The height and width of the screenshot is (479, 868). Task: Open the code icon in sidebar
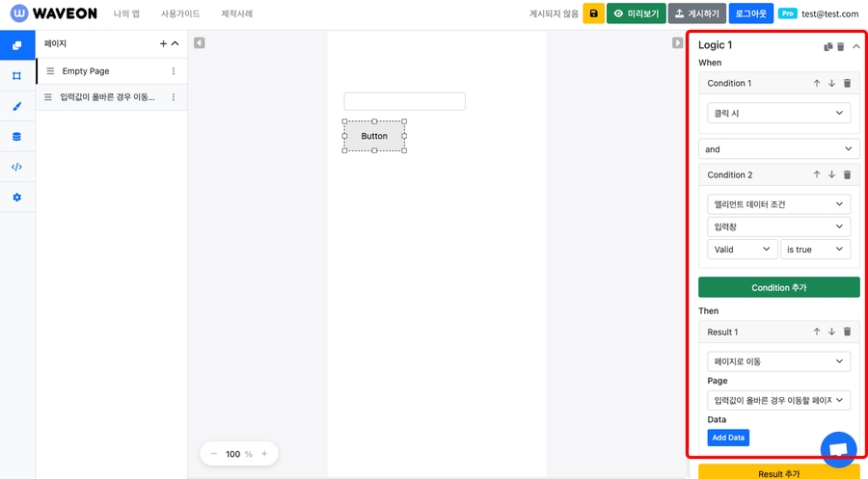pos(17,167)
